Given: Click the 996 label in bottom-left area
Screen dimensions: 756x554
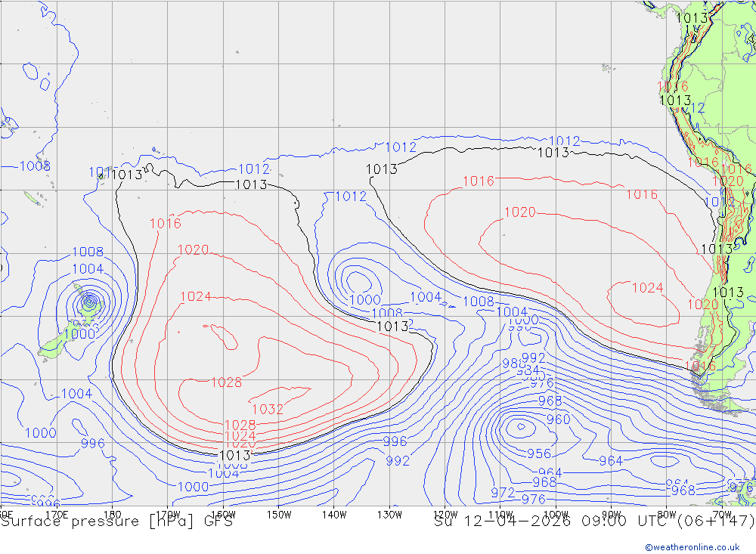Looking at the screenshot, I should click(x=92, y=444).
